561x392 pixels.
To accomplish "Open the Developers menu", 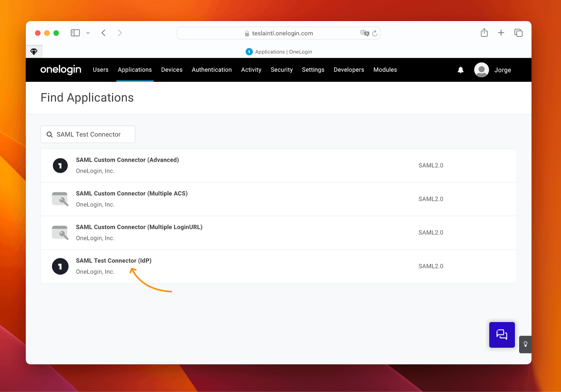I will [349, 70].
